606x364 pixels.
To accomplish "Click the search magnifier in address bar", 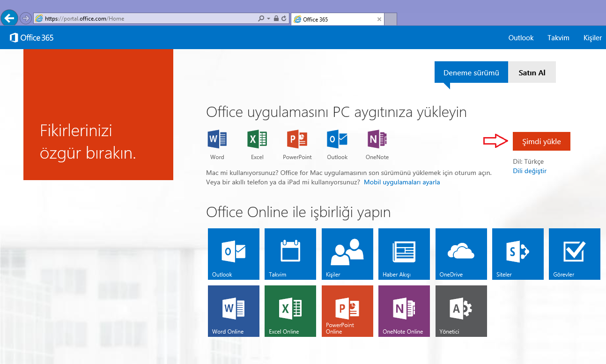I will click(x=261, y=19).
